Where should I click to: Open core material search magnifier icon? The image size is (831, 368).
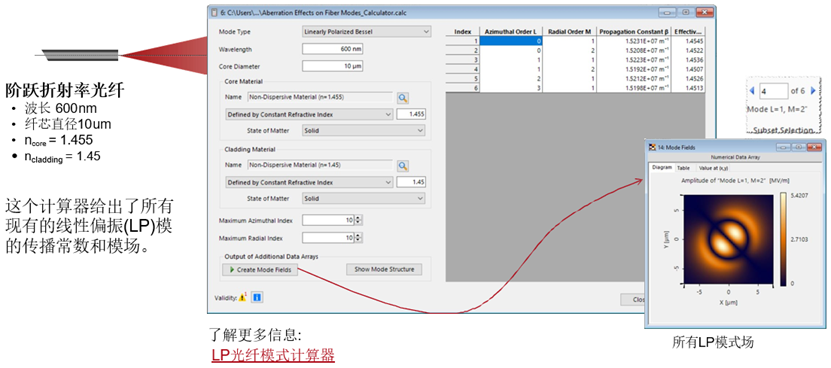[403, 98]
